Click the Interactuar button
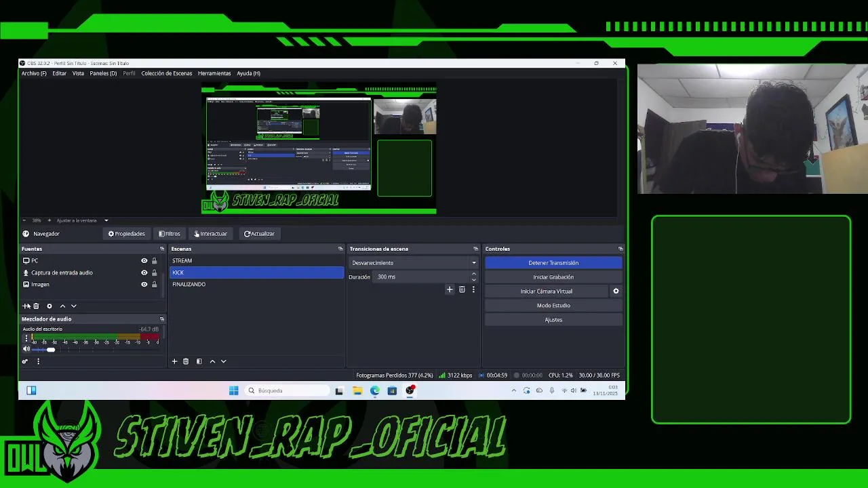868x488 pixels. click(x=211, y=234)
